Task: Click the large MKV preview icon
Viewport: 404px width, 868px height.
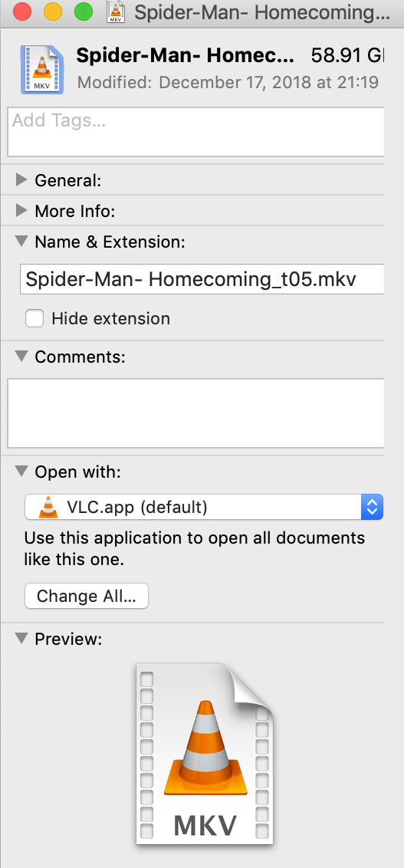Action: (x=204, y=754)
